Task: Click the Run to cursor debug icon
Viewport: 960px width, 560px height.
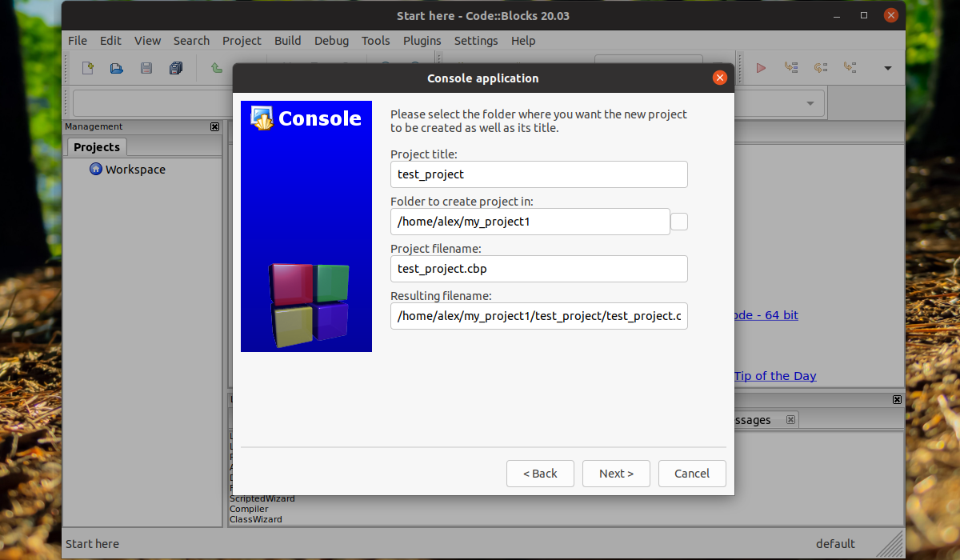Action: [791, 68]
